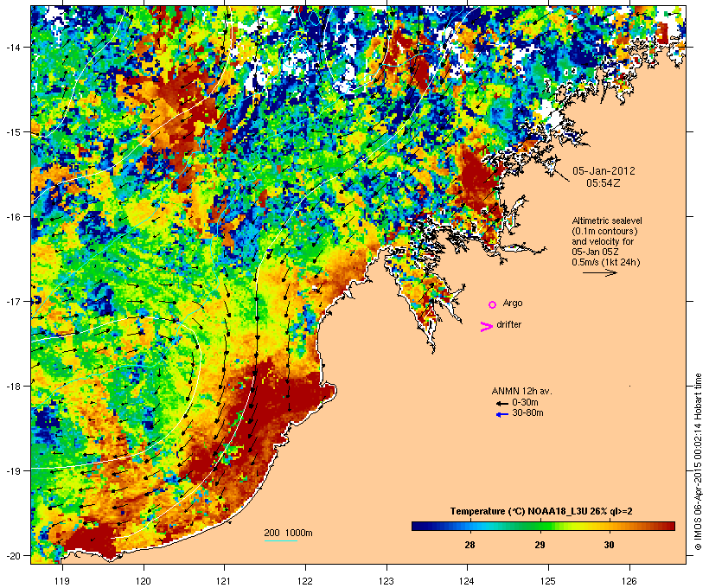Click latitude axis label -16
The image size is (709, 588).
coord(12,217)
